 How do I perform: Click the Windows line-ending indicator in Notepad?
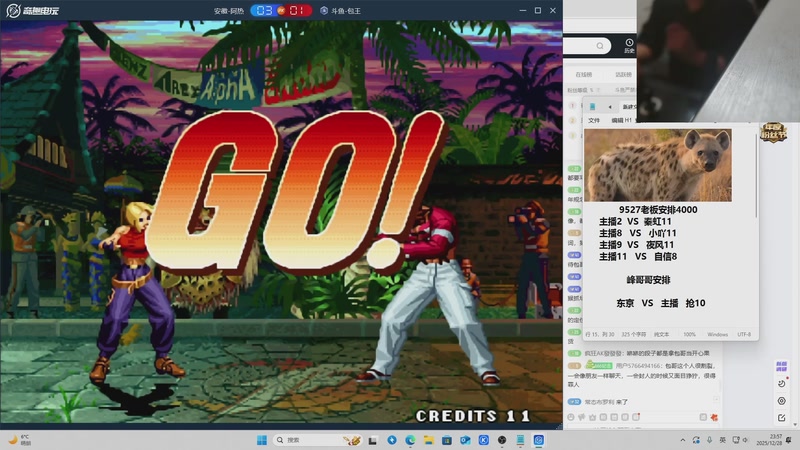point(717,335)
